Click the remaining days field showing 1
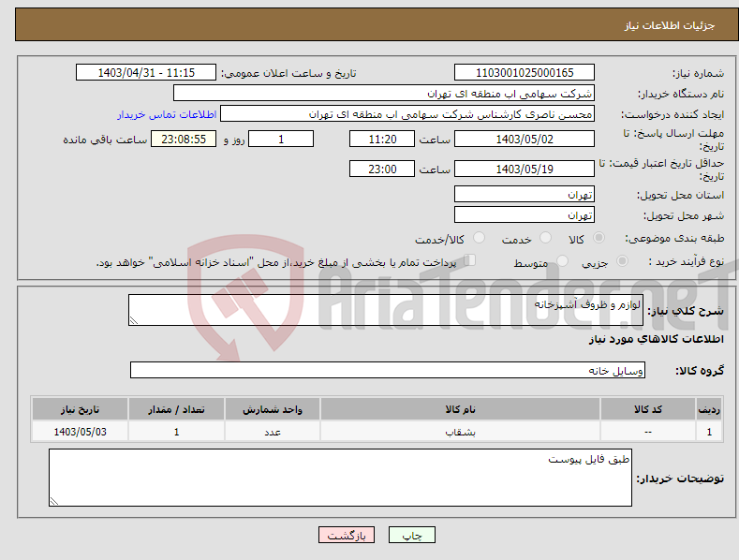The width and height of the screenshot is (739, 560). click(x=281, y=139)
